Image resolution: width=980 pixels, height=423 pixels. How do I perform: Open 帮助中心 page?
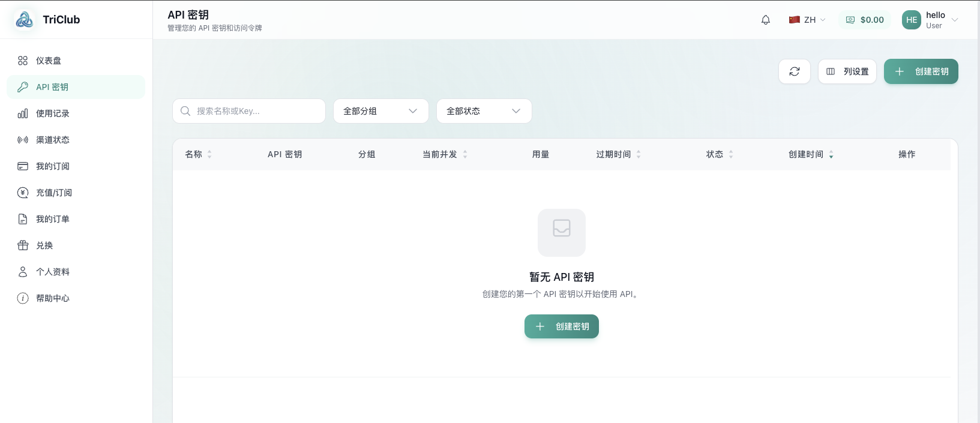pos(76,298)
